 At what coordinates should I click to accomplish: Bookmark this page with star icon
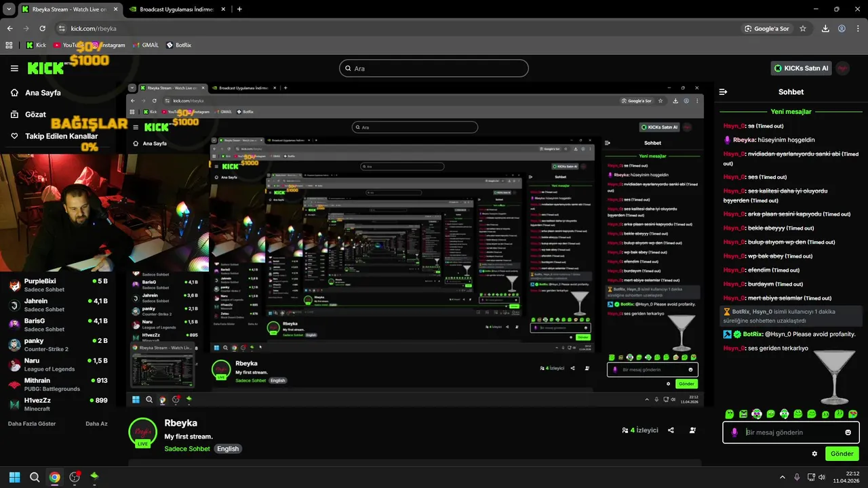pyautogui.click(x=803, y=28)
